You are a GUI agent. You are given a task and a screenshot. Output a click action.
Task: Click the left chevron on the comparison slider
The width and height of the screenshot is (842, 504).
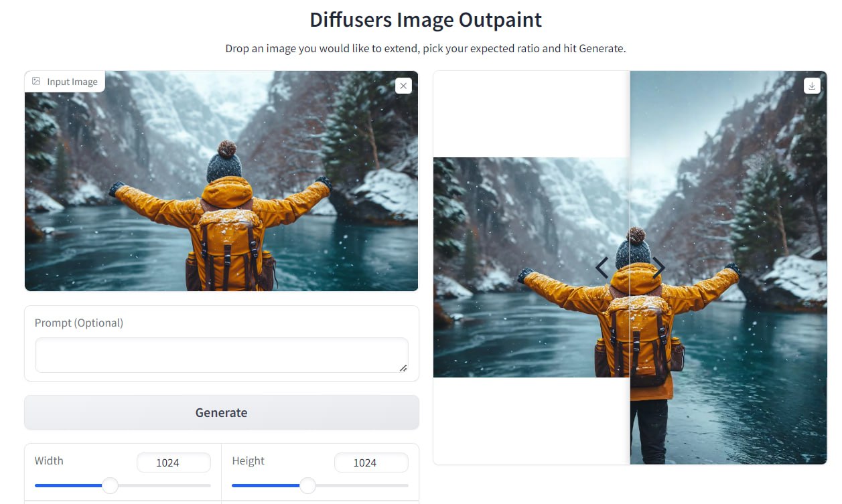pyautogui.click(x=602, y=268)
